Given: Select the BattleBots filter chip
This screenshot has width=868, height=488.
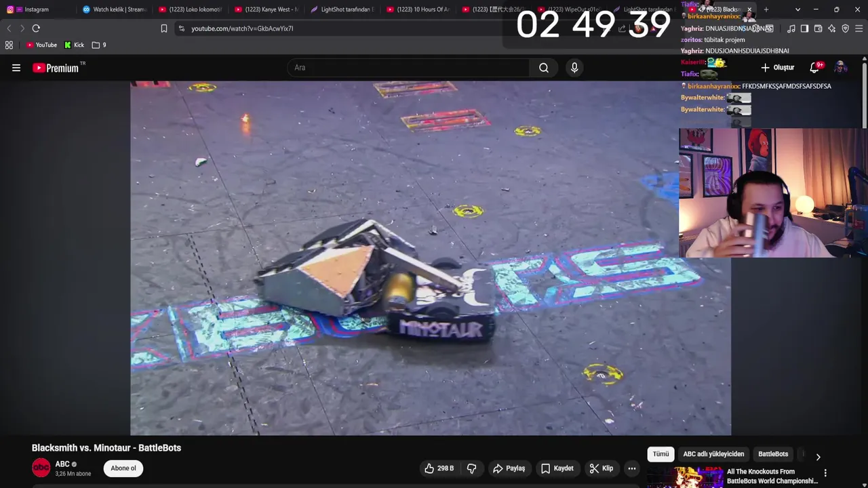Looking at the screenshot, I should (773, 454).
